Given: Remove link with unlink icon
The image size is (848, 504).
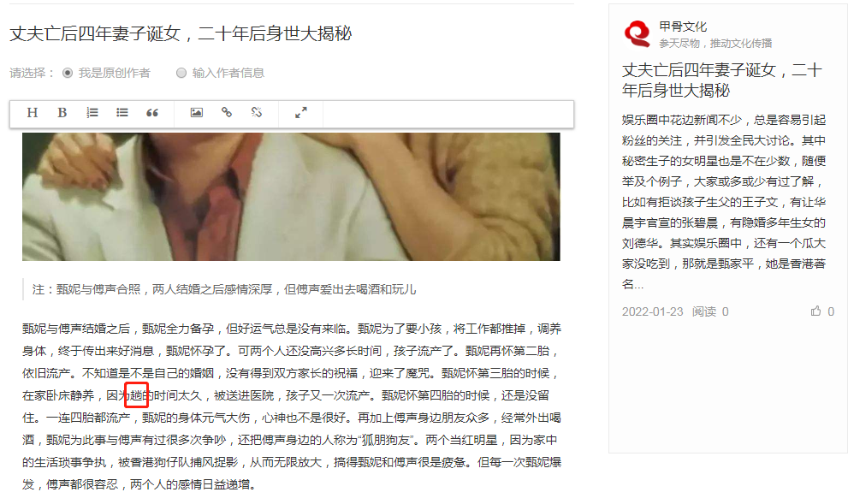Looking at the screenshot, I should [257, 112].
